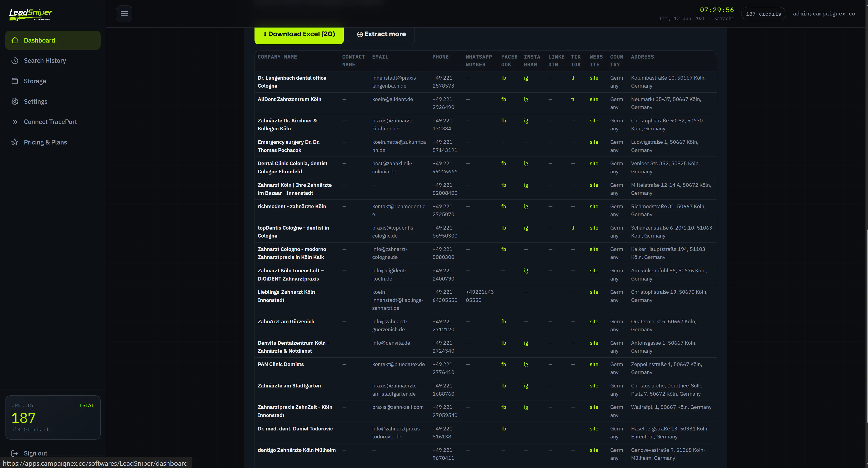Click email kontakt@bluedatex.de

pyautogui.click(x=398, y=364)
